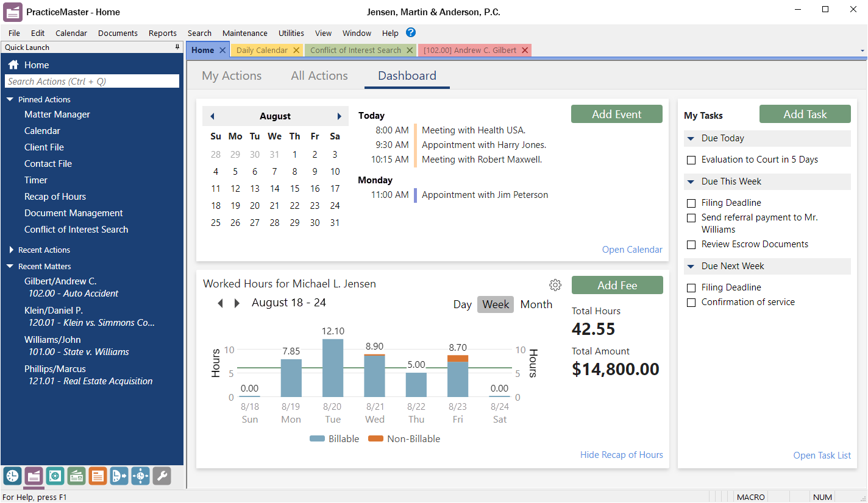Image resolution: width=868 pixels, height=503 pixels.
Task: Follow the Open Task List link
Action: point(822,456)
